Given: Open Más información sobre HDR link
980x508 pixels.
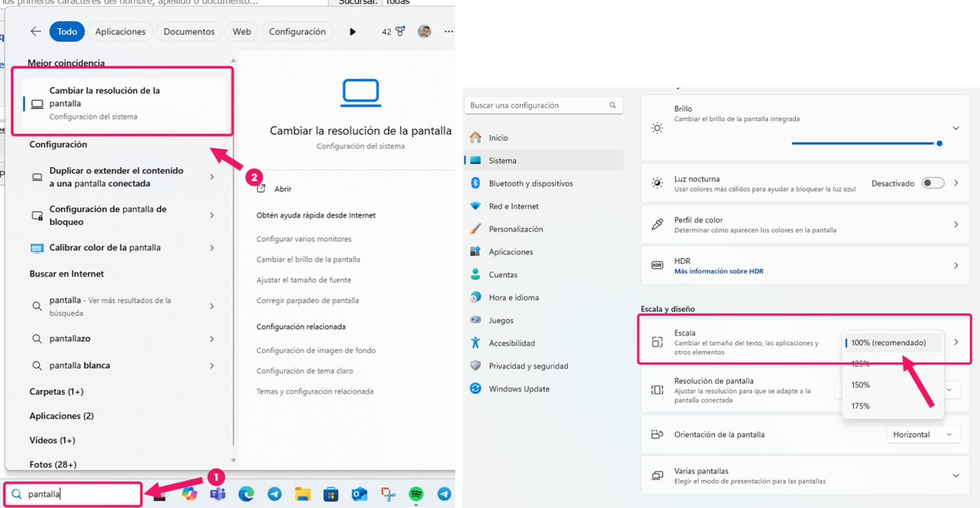Looking at the screenshot, I should click(718, 271).
